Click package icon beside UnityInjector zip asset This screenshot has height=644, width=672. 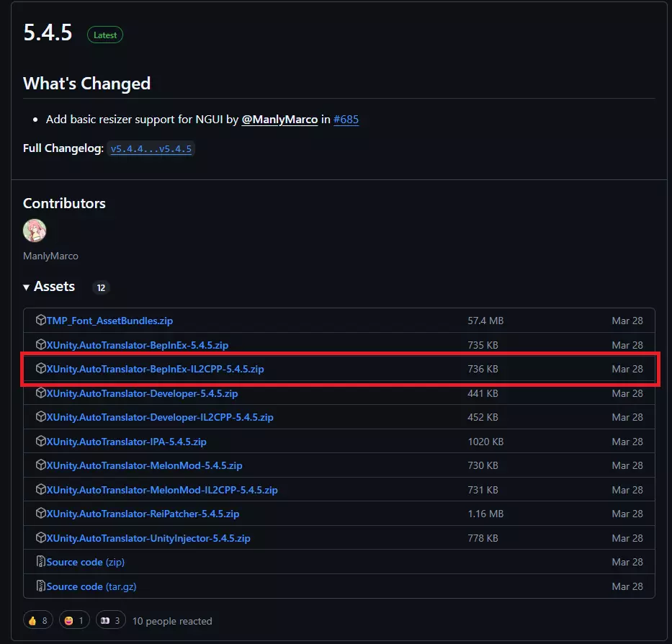point(41,538)
